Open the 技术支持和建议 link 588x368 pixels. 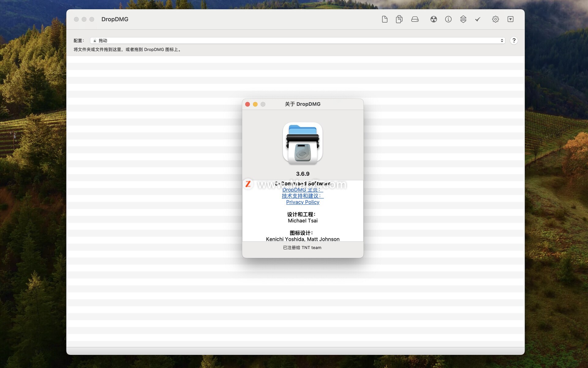(x=303, y=196)
